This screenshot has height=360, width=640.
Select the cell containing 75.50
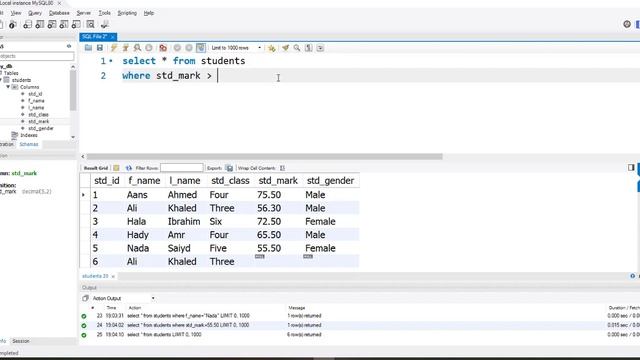point(269,195)
